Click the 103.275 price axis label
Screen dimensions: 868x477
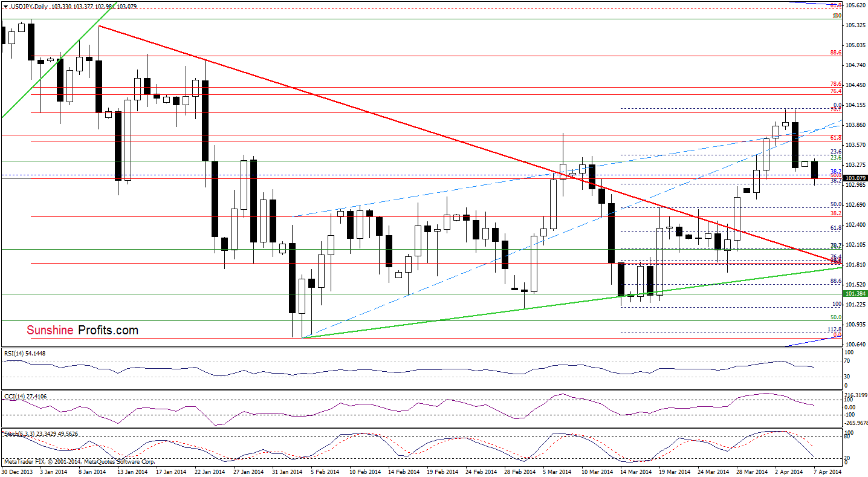pyautogui.click(x=855, y=165)
